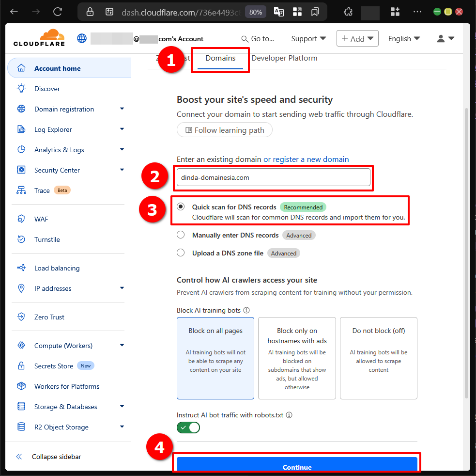Expand Analytics & Logs submenu arrow
Screen dimensions: 476x476
click(x=122, y=149)
